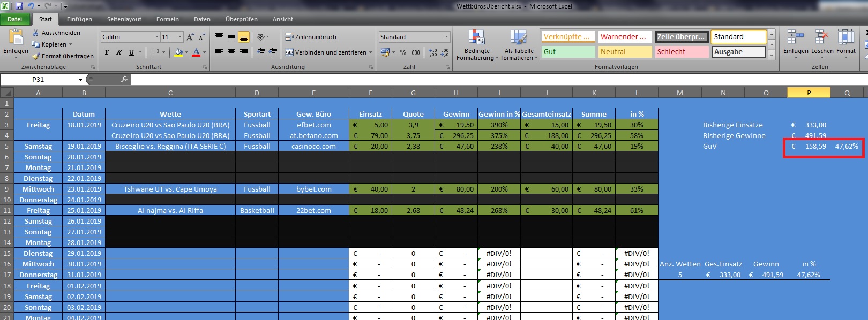Image resolution: width=868 pixels, height=320 pixels.
Task: Increase cell indent
Action: [x=273, y=52]
